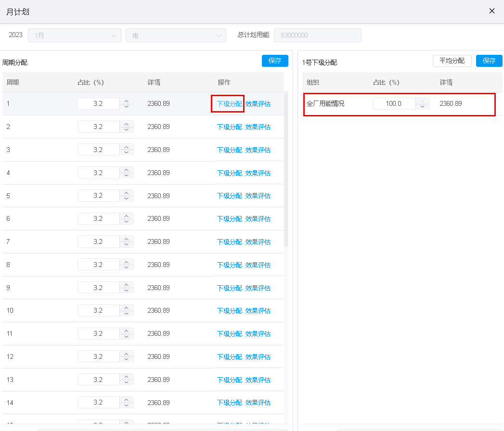Open 效果评估 for period 10

click(258, 311)
